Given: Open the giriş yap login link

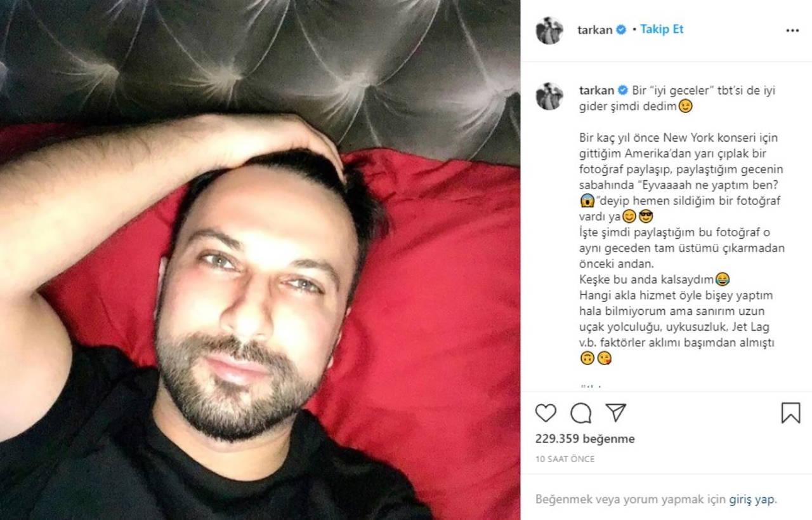Looking at the screenshot, I should 752,499.
